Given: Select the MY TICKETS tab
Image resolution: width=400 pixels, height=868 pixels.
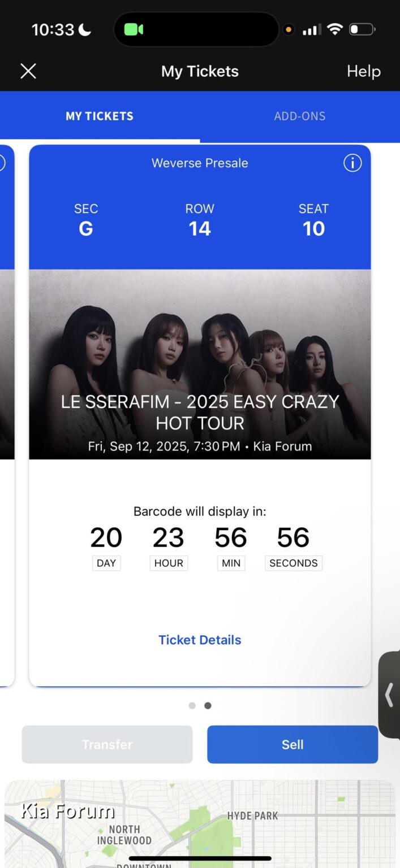Looking at the screenshot, I should pos(100,116).
